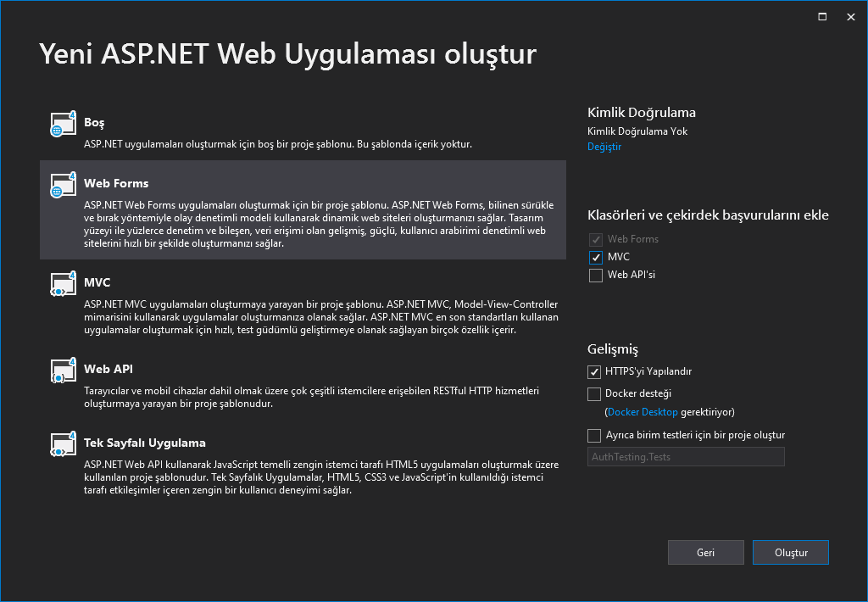Click the Web API description paragraph
Viewport: 868px width, 602px height.
coord(312,397)
